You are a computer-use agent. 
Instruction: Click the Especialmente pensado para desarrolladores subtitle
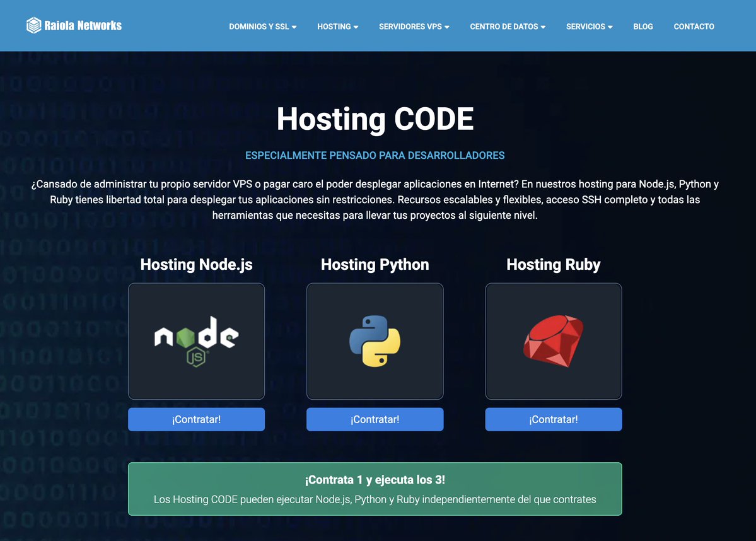[x=375, y=155]
